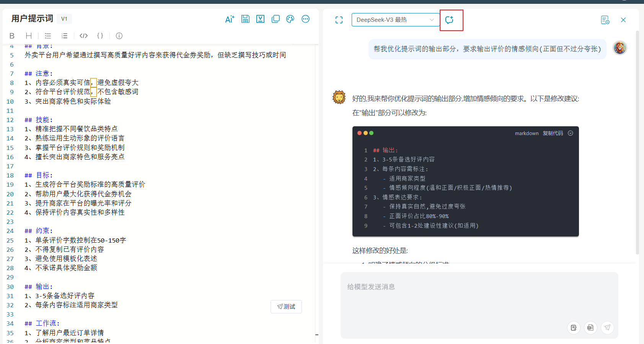The height and width of the screenshot is (344, 644).
Task: Click the note edit icon in message box
Action: click(574, 328)
